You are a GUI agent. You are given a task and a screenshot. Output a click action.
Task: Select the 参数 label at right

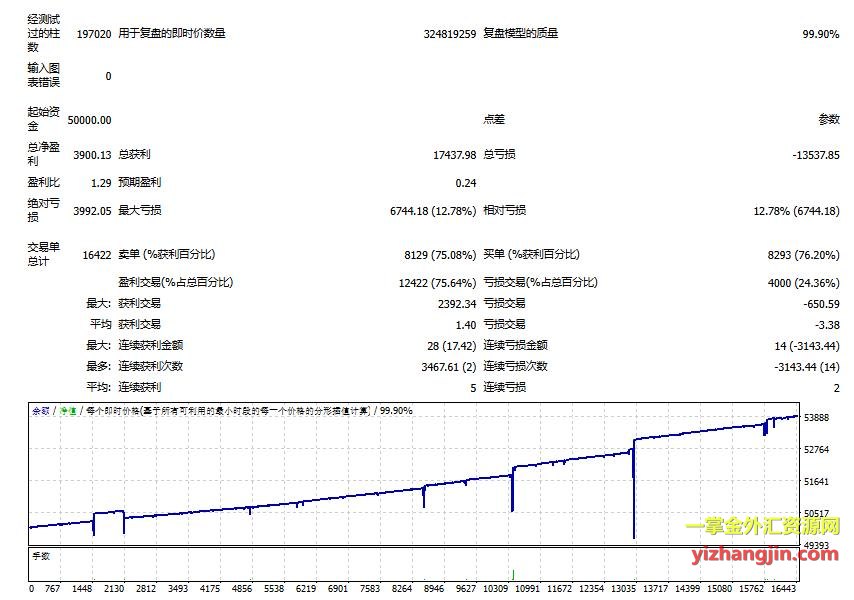pyautogui.click(x=828, y=120)
